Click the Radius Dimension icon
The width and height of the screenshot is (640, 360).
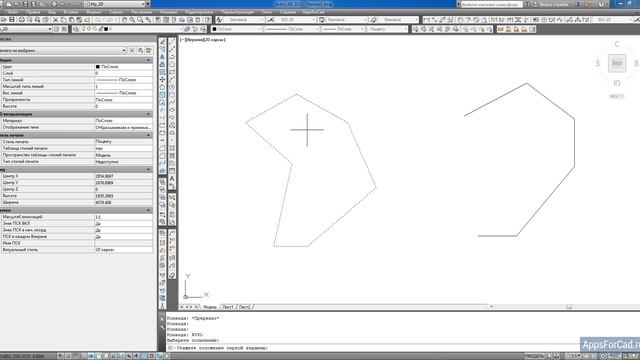tap(460, 20)
